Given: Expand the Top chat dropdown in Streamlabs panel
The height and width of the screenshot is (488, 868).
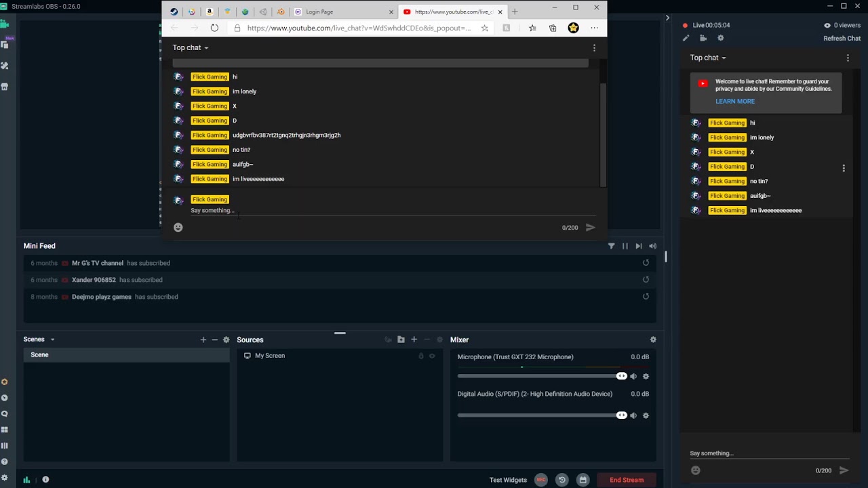Looking at the screenshot, I should pyautogui.click(x=708, y=58).
